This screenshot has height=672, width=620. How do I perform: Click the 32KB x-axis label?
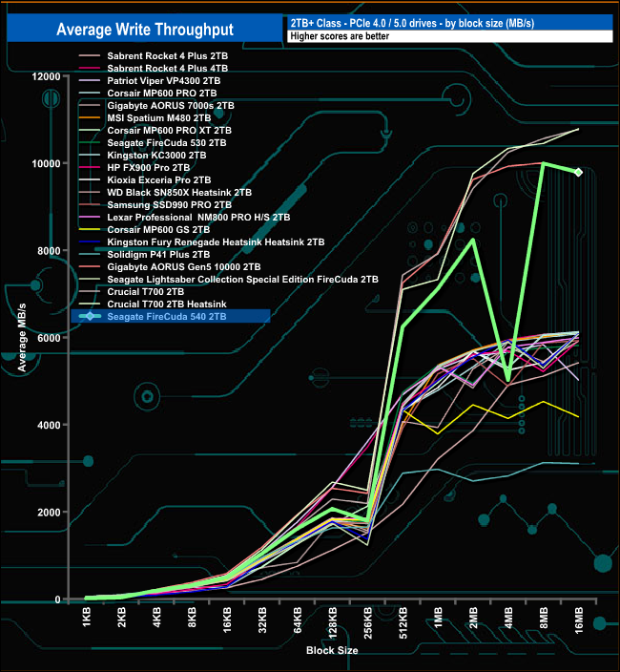[262, 619]
